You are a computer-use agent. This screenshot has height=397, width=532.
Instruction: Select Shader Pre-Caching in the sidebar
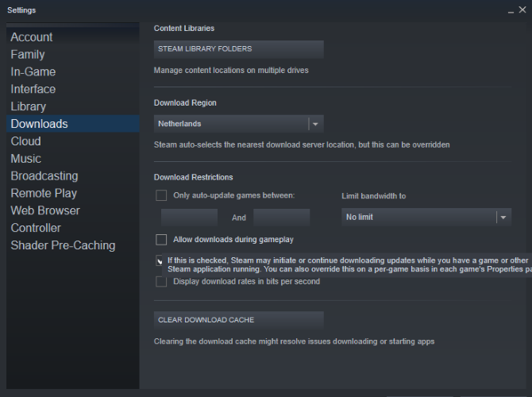[x=63, y=245]
